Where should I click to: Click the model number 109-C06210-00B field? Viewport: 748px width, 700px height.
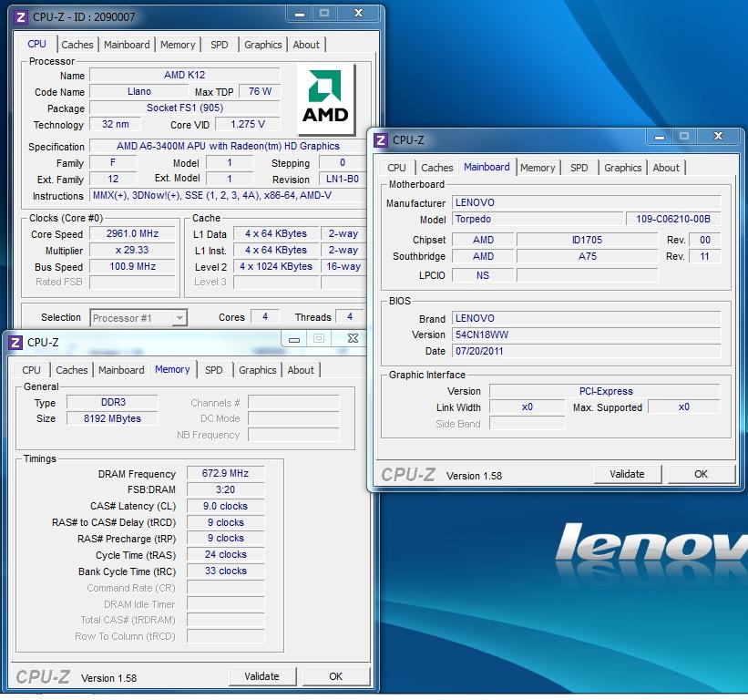tap(672, 219)
